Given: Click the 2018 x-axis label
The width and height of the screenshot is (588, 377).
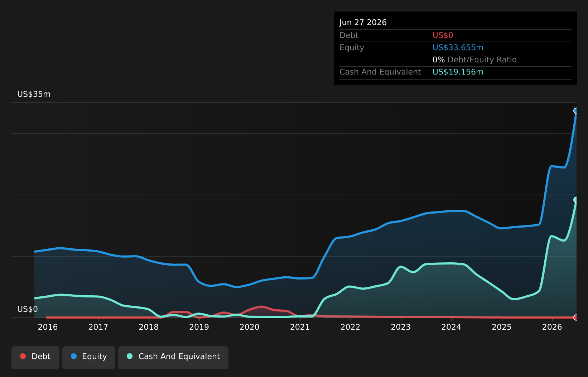Looking at the screenshot, I should [x=149, y=327].
